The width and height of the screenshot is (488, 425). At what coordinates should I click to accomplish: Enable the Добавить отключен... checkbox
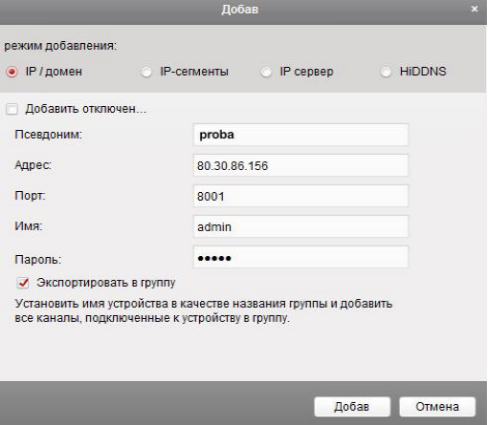12,109
